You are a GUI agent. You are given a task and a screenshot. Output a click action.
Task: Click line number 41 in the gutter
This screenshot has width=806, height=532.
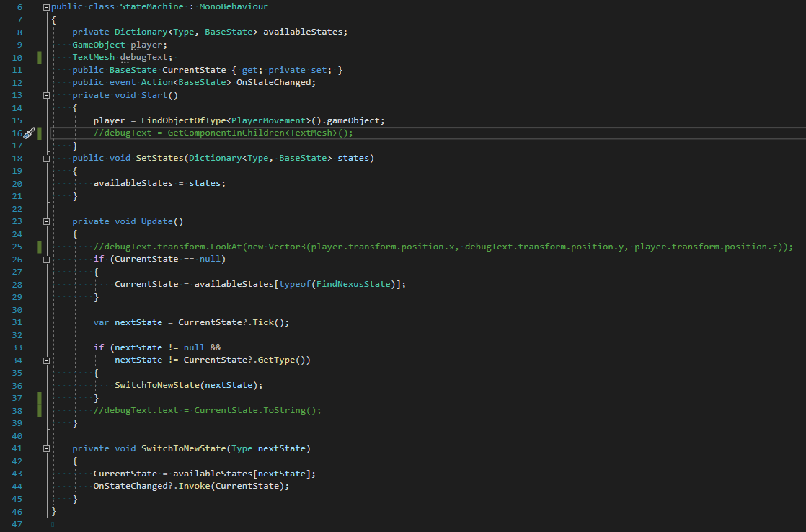[17, 448]
